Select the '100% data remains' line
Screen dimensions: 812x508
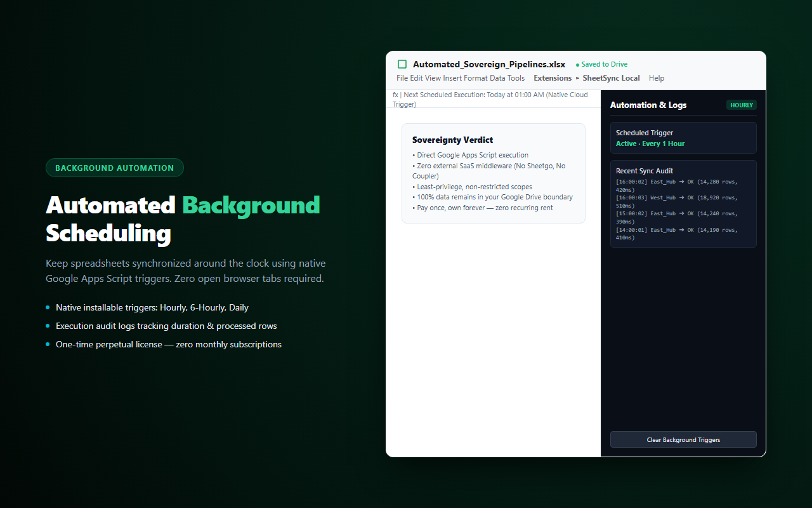(492, 197)
